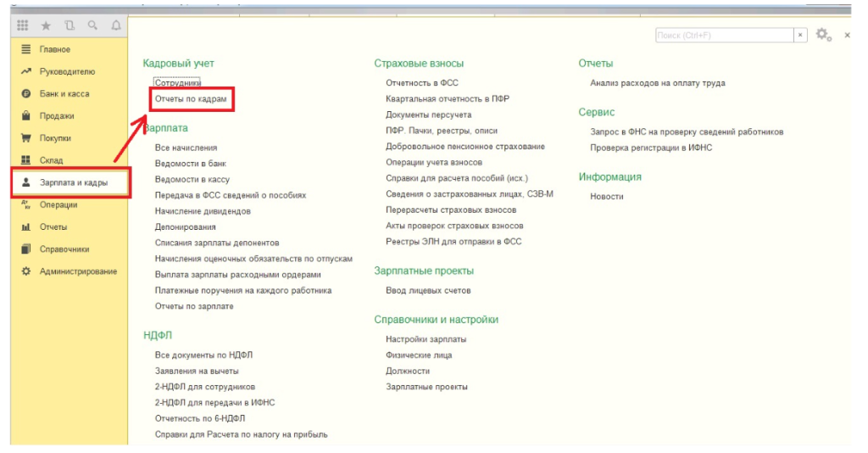Open Выплата зарплаты расходными ордерами
Image resolution: width=868 pixels, height=453 pixels.
pos(238,274)
